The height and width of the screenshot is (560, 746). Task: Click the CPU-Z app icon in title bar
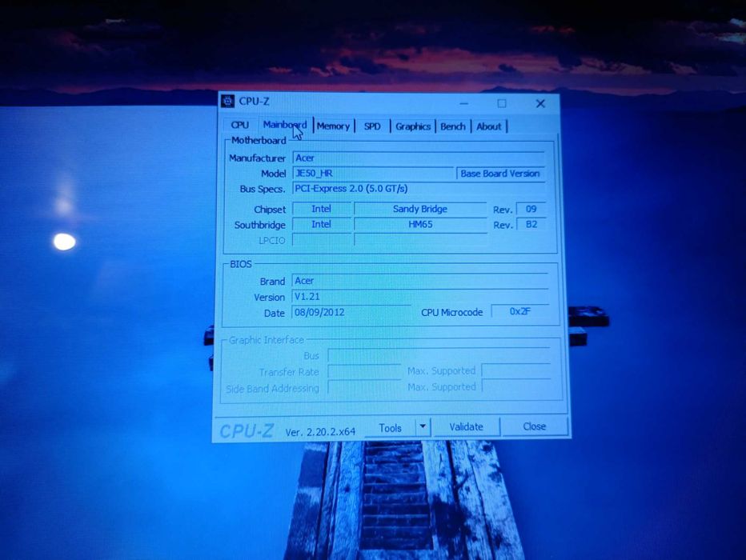click(x=228, y=101)
